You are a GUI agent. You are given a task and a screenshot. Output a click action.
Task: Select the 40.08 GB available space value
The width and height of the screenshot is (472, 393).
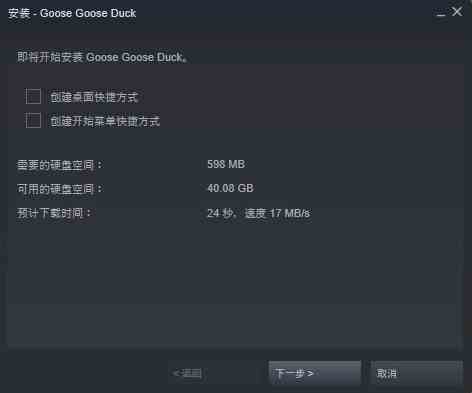click(x=230, y=188)
